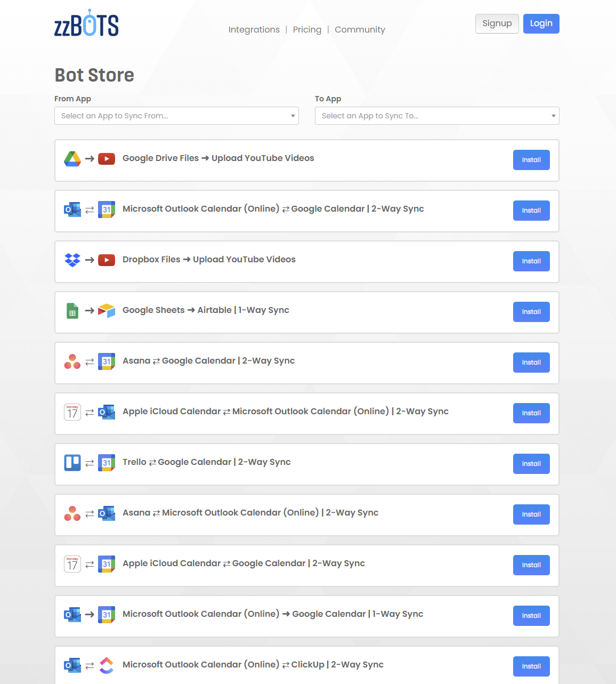Click the Dropbox icon in the Dropbox Files row
This screenshot has height=684, width=616.
(72, 260)
